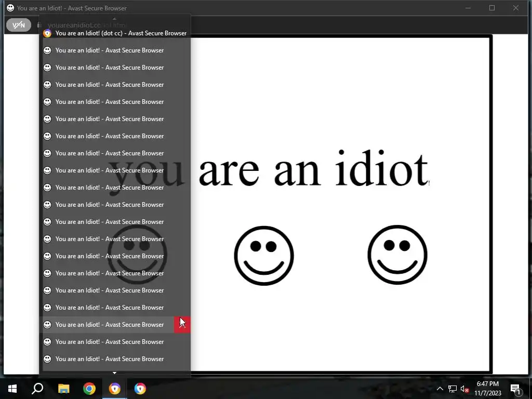Close the highlighted window with the red X

click(x=182, y=325)
